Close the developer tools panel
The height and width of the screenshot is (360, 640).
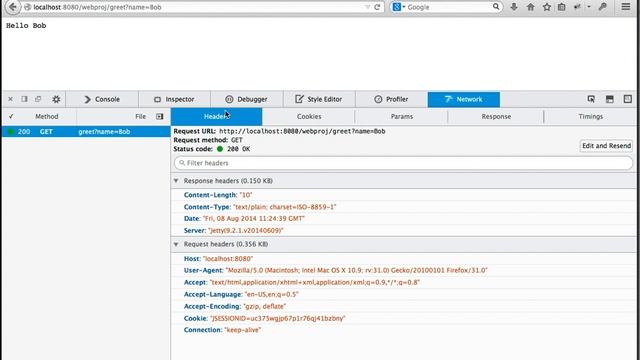tap(11, 99)
